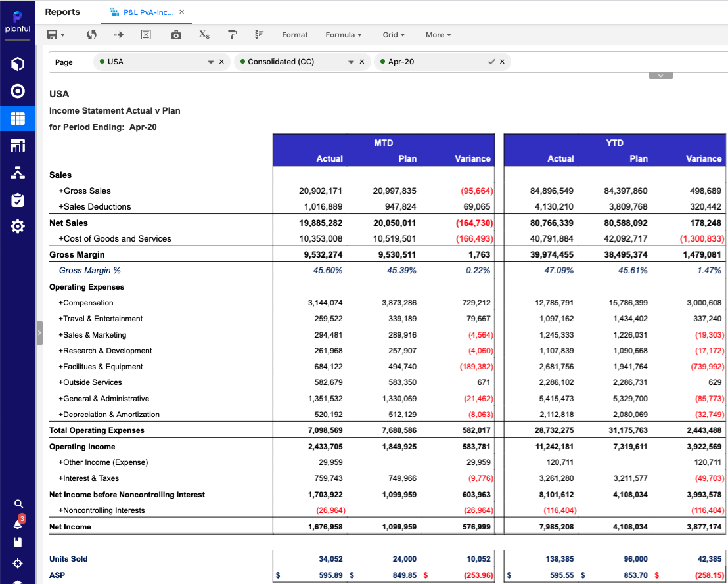Image resolution: width=728 pixels, height=584 pixels.
Task: Remove the Consolidated (CC) filter chip
Action: (361, 62)
